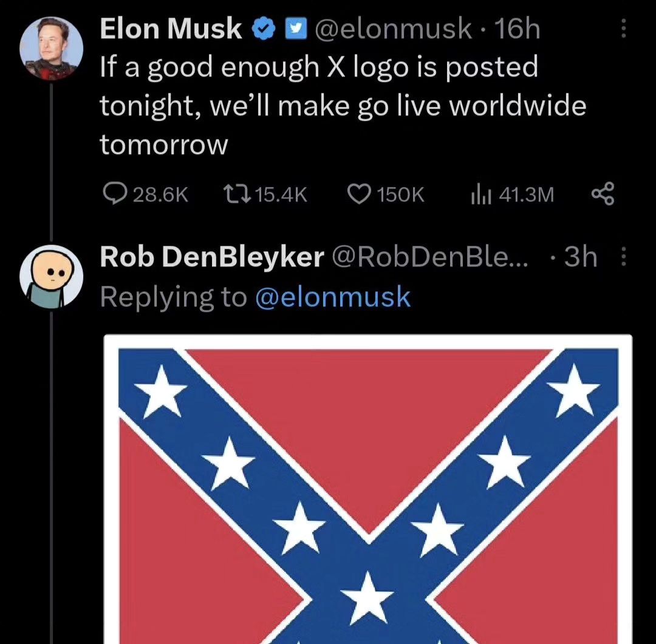Open Elon Musk's profile picture
The image size is (656, 644).
(x=50, y=49)
